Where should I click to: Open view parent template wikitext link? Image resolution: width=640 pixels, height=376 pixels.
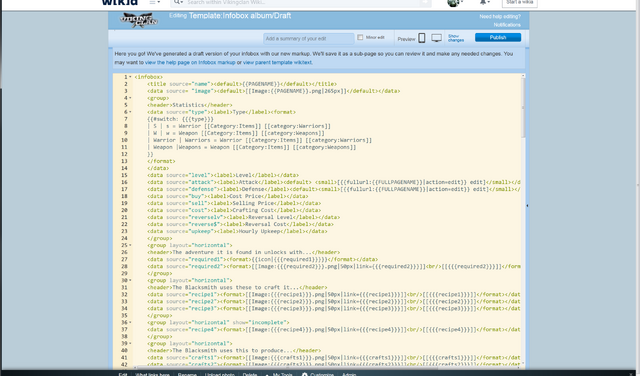[x=278, y=62]
